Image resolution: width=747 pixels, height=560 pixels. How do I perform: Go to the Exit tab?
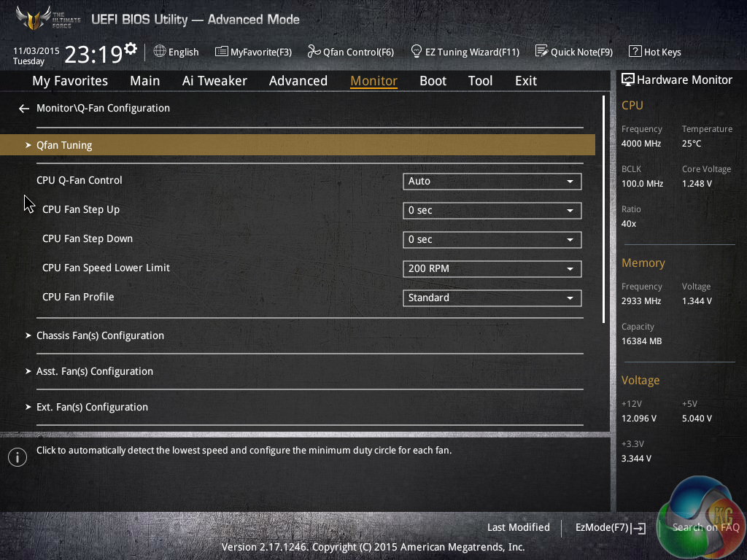pos(526,81)
